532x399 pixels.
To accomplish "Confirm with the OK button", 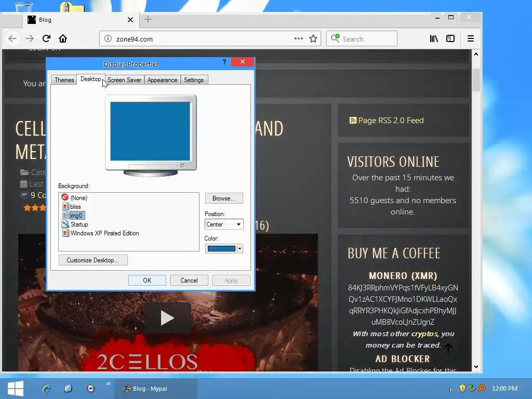I will (147, 281).
